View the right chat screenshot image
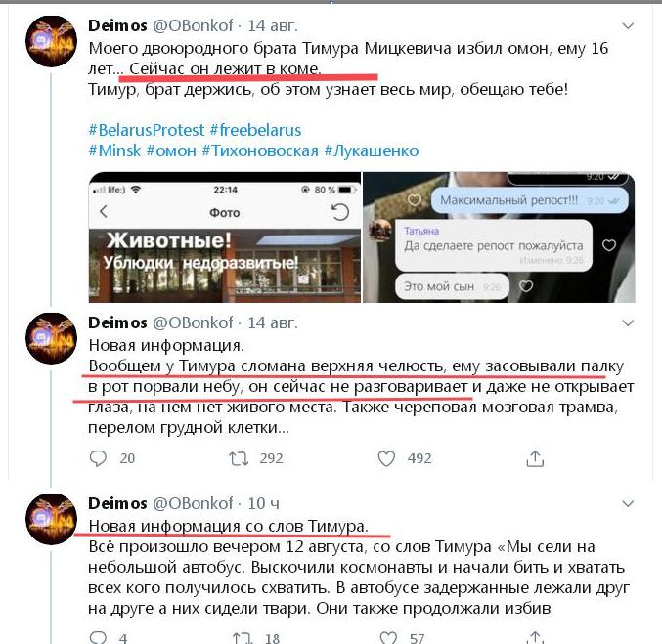The image size is (662, 644). pyautogui.click(x=499, y=237)
